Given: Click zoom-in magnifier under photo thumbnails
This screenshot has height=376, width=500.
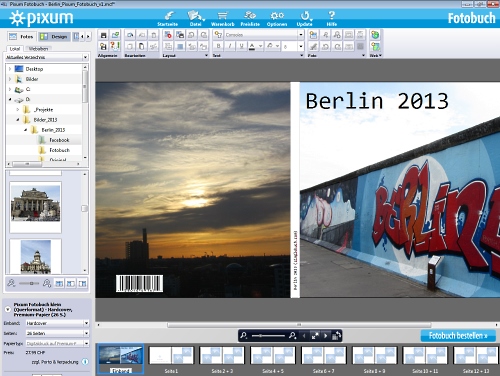Looking at the screenshot, I should (47, 283).
